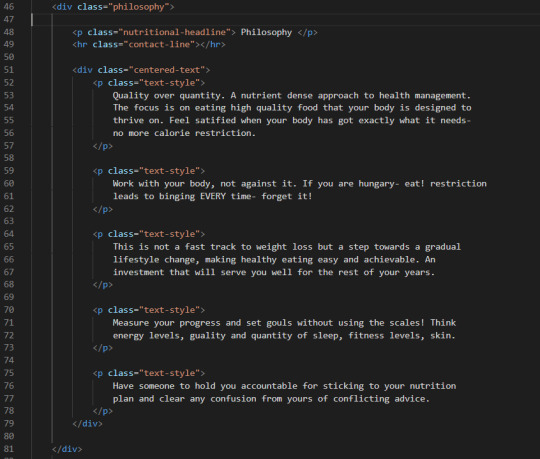Click closing </p> tag on line 57

(103, 146)
